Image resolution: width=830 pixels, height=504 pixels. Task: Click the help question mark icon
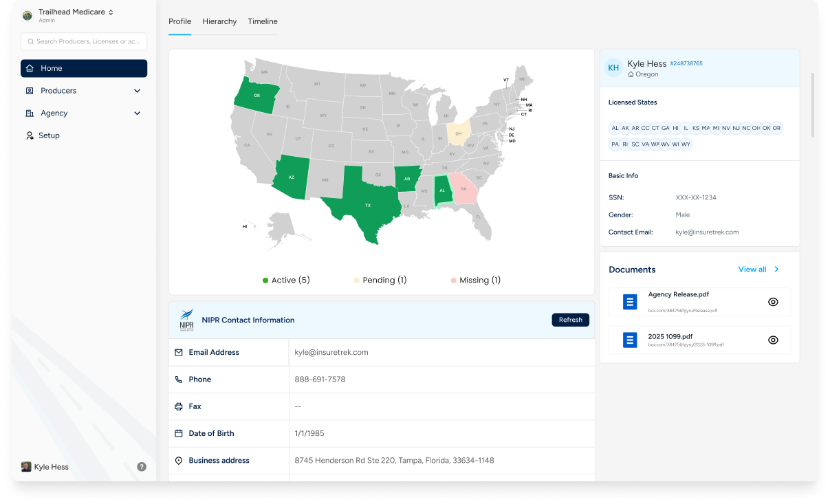pos(142,467)
